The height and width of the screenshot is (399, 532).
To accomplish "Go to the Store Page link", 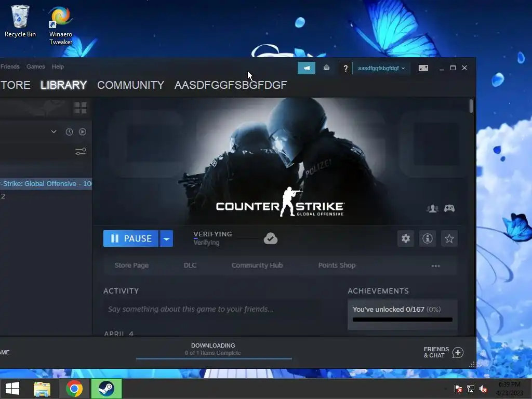I will (x=131, y=265).
